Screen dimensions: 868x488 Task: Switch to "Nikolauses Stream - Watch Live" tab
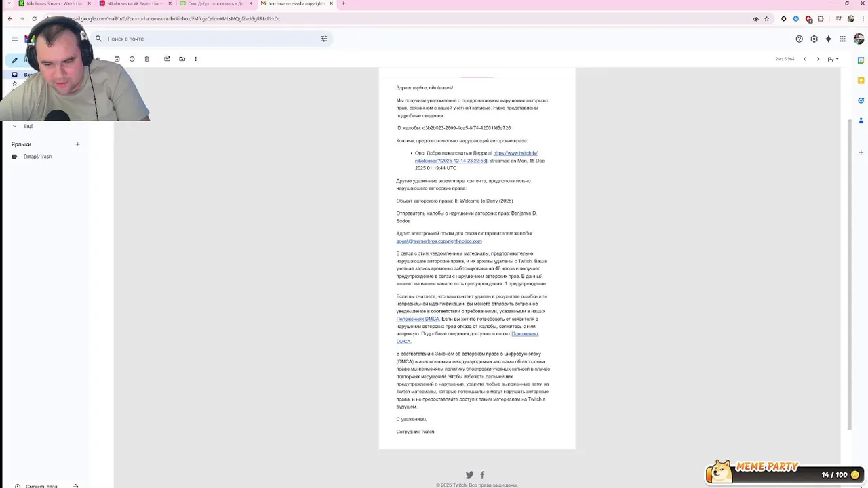tap(54, 3)
